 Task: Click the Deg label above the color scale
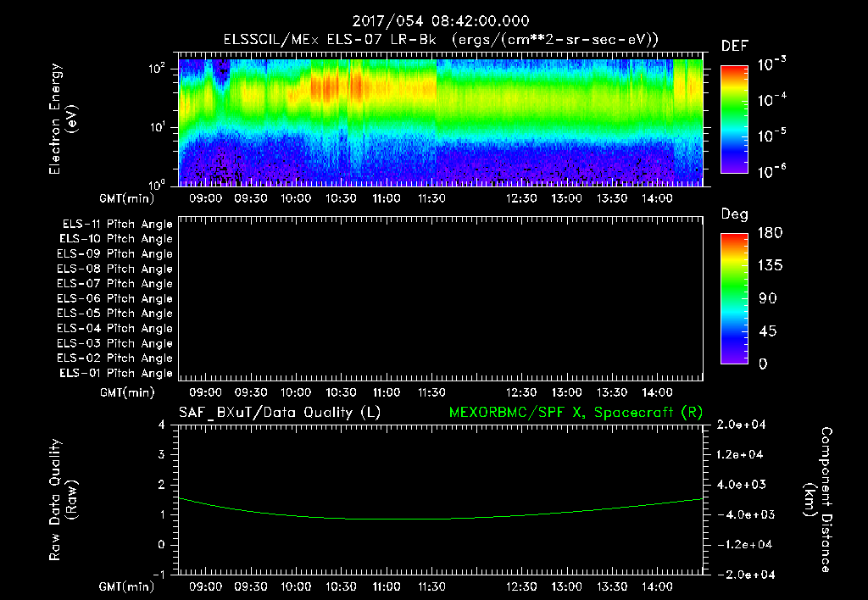coord(735,214)
